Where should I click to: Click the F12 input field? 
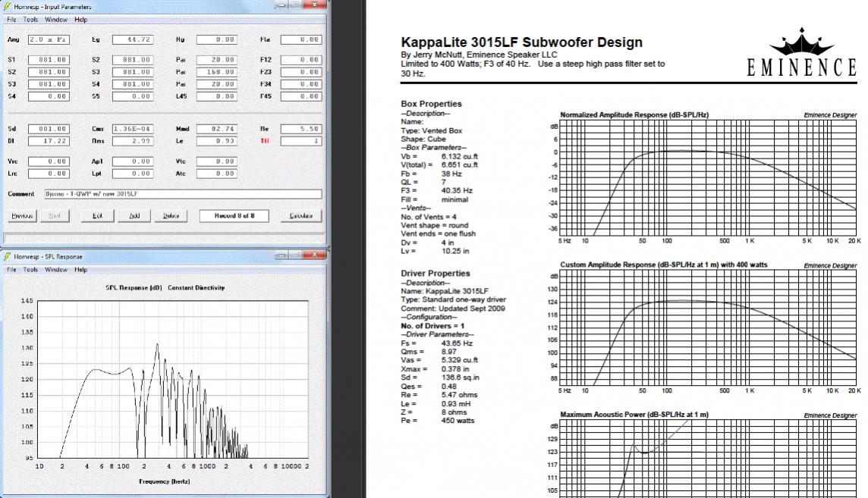point(301,60)
